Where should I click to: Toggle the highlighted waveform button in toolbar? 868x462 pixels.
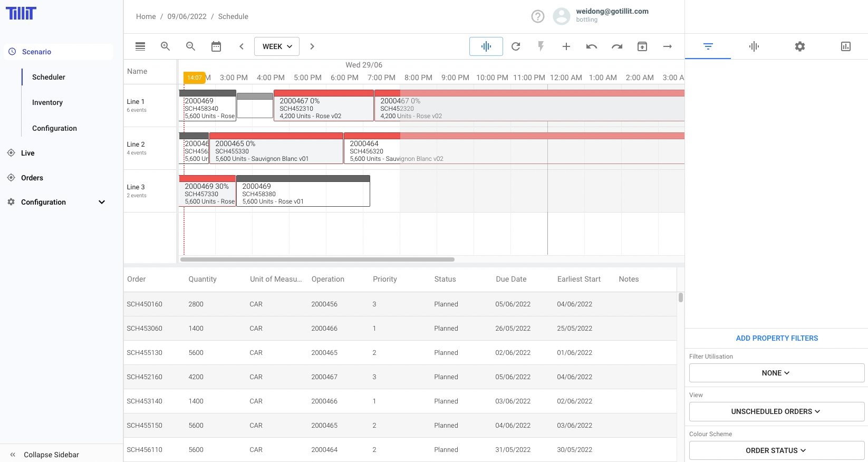pos(486,46)
